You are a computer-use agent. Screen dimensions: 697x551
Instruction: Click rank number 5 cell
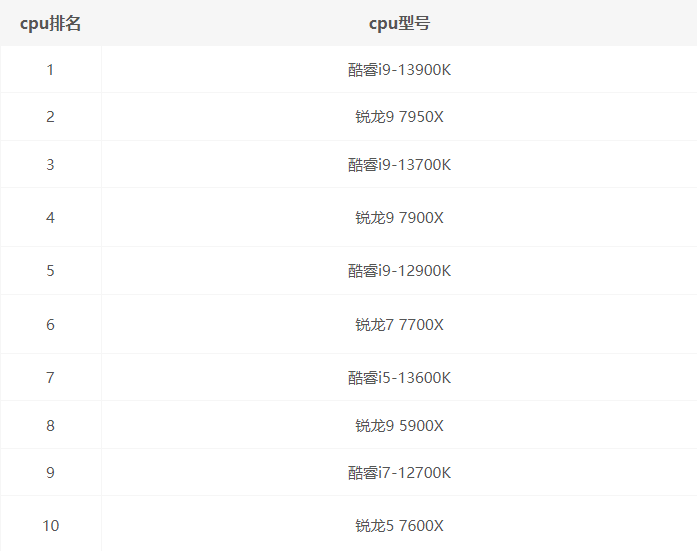50,271
